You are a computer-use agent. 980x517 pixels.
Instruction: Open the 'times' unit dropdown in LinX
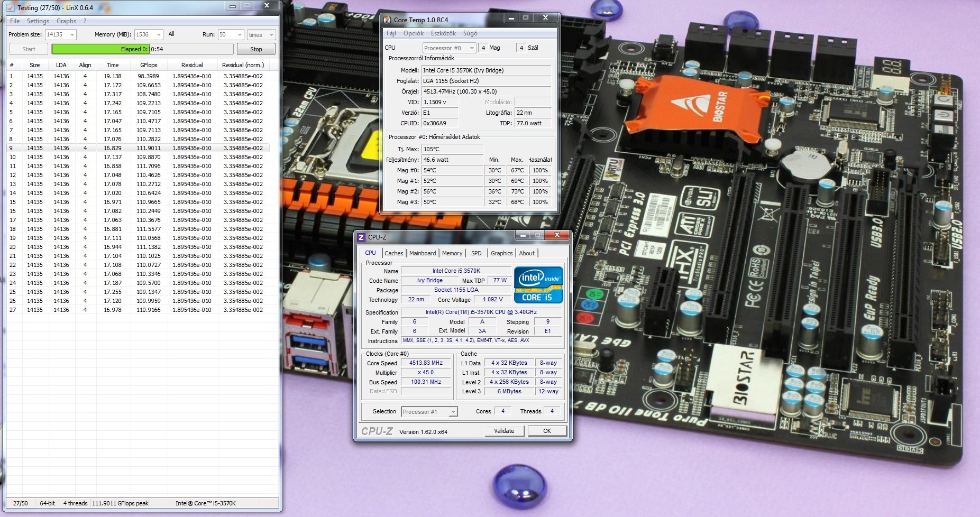261,35
